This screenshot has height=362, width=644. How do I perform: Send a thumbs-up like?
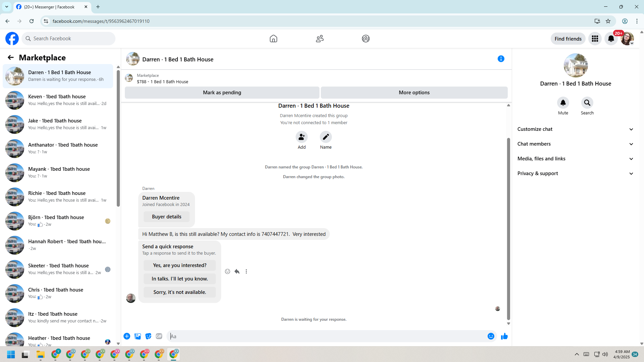(x=504, y=336)
